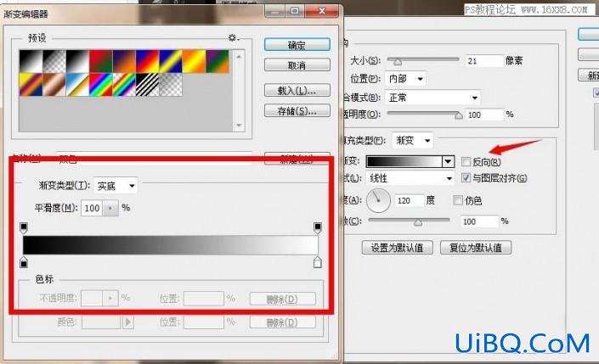Click the angle dial control

[378, 200]
